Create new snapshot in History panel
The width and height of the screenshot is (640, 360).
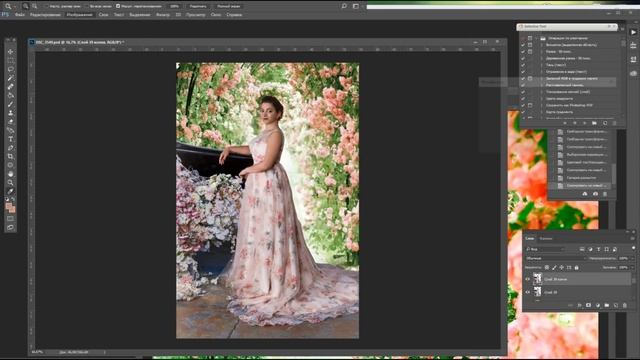(595, 194)
